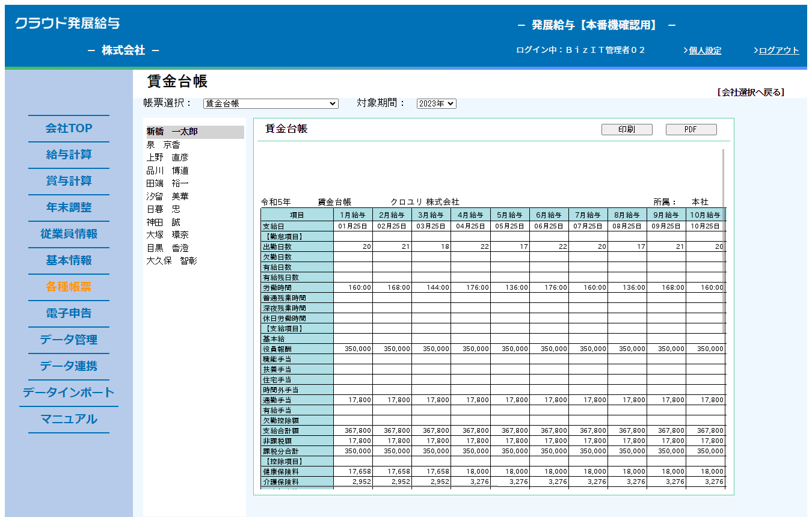Click the 5月給与 column header
The image size is (812, 517).
click(x=509, y=215)
